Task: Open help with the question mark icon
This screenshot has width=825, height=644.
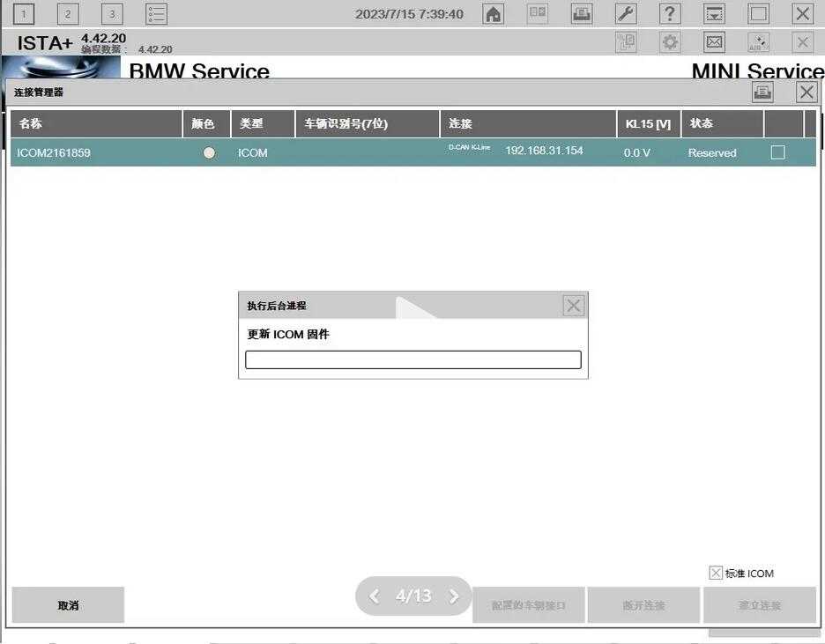Action: pos(670,14)
